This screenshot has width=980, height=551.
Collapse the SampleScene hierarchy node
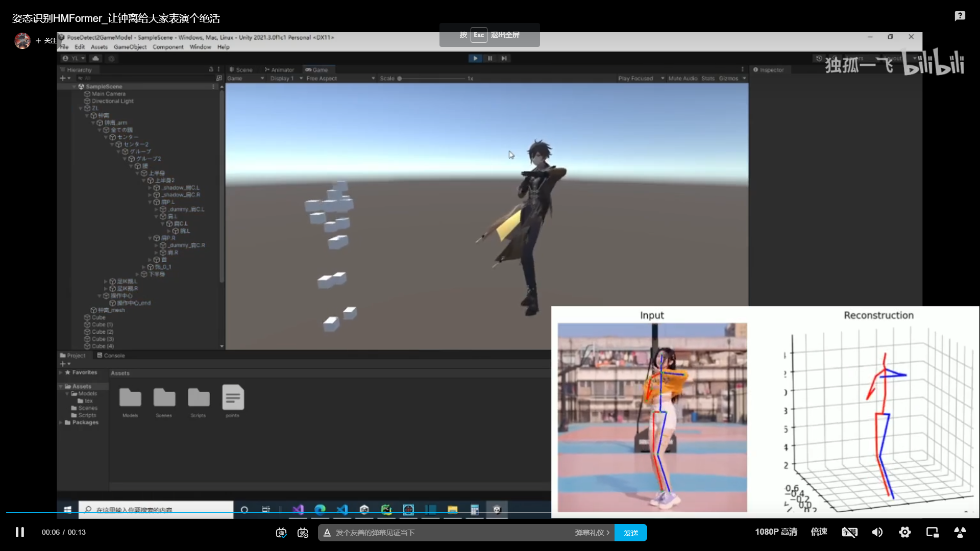click(x=75, y=87)
